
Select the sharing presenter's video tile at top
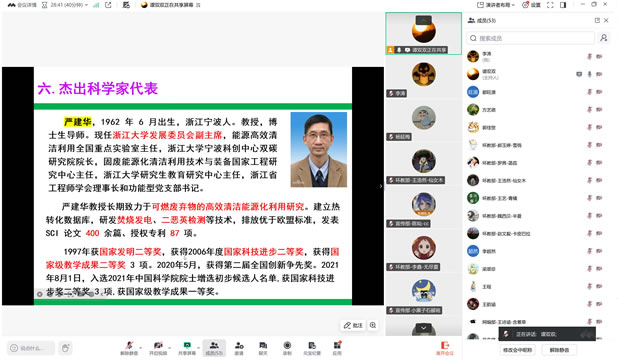point(423,34)
